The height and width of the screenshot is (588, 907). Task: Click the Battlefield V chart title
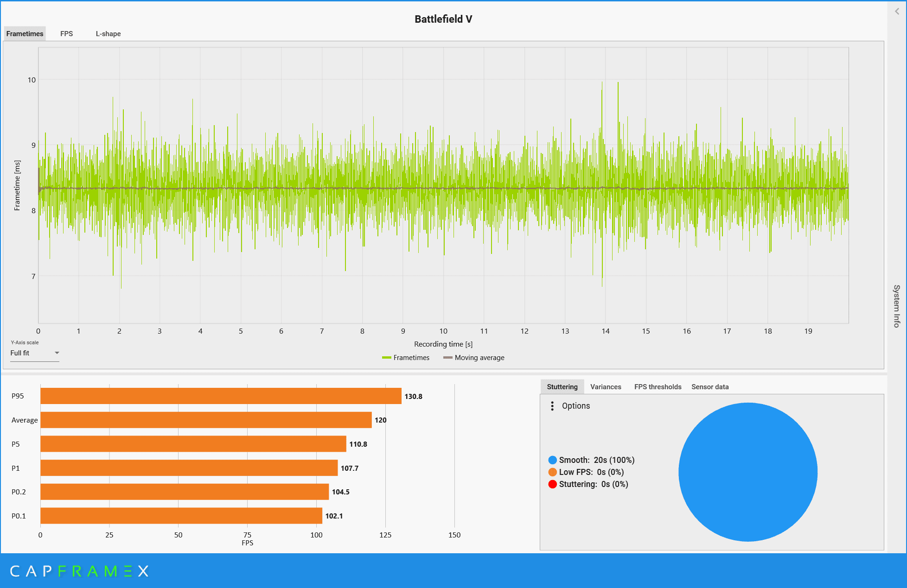[x=443, y=19]
